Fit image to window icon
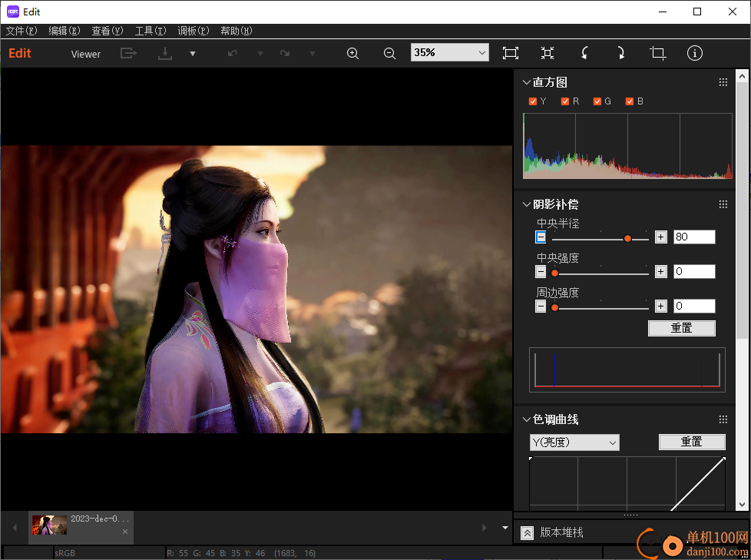The height and width of the screenshot is (560, 751). pyautogui.click(x=511, y=53)
